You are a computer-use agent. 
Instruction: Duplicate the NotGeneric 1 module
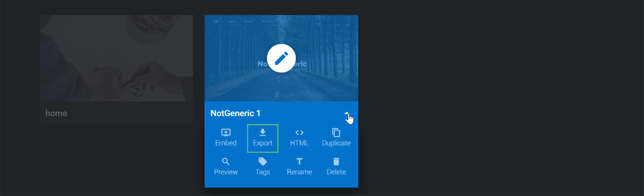(336, 138)
